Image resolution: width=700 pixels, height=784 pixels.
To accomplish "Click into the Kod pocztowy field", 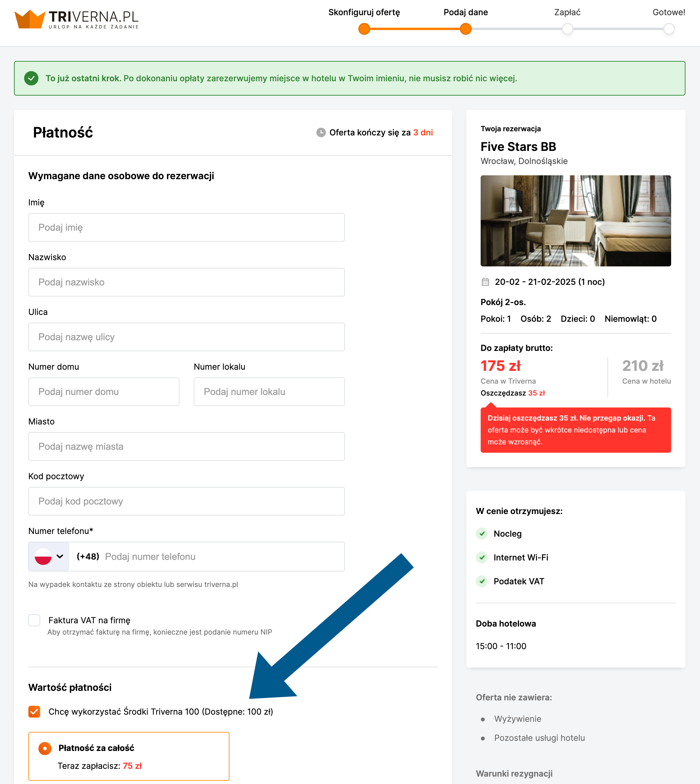I will click(187, 501).
